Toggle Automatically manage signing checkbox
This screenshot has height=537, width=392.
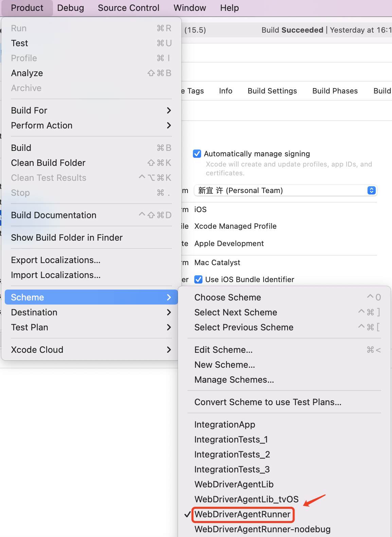pyautogui.click(x=197, y=154)
